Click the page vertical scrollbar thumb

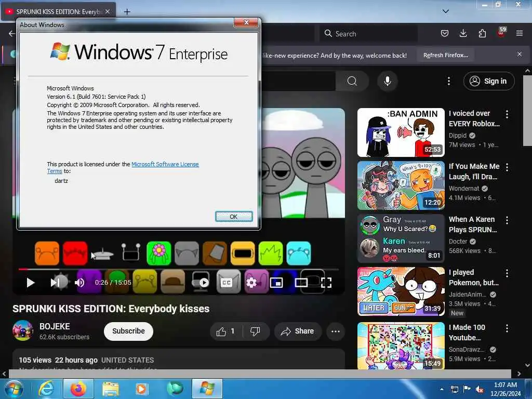pyautogui.click(x=527, y=111)
